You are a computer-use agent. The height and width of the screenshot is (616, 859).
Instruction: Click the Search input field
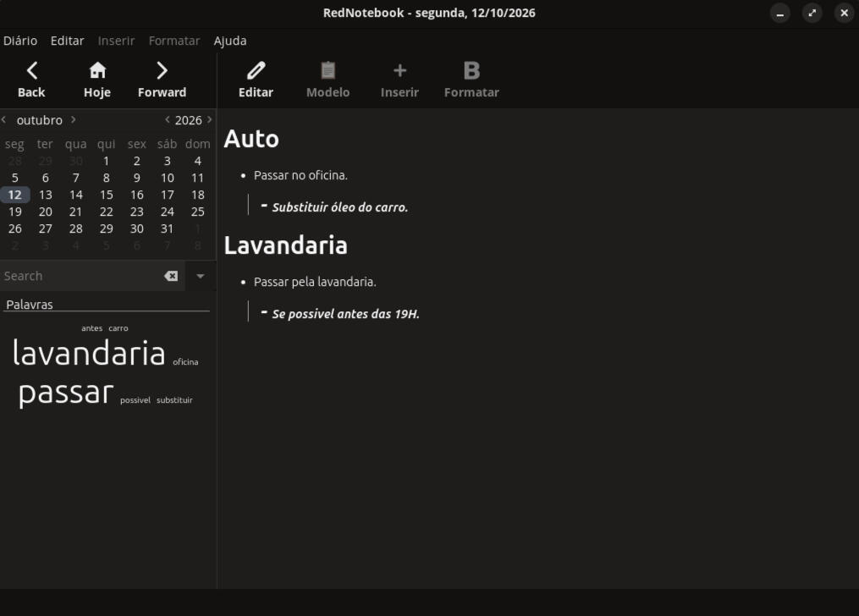pyautogui.click(x=82, y=276)
